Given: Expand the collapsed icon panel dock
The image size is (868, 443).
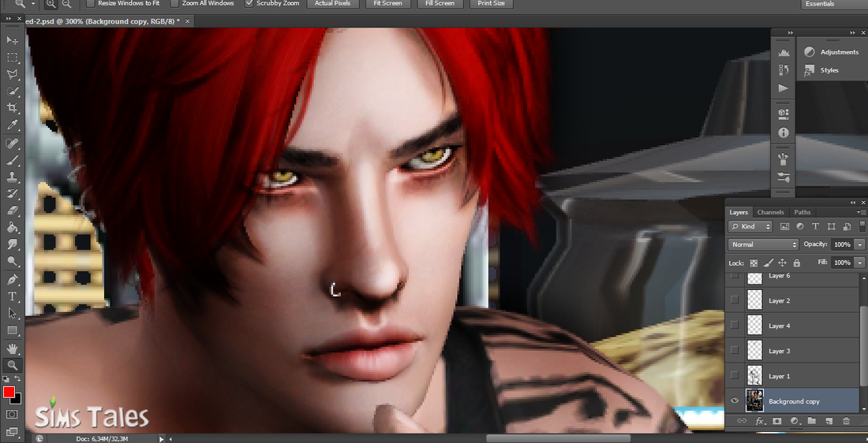Looking at the screenshot, I should [x=791, y=33].
